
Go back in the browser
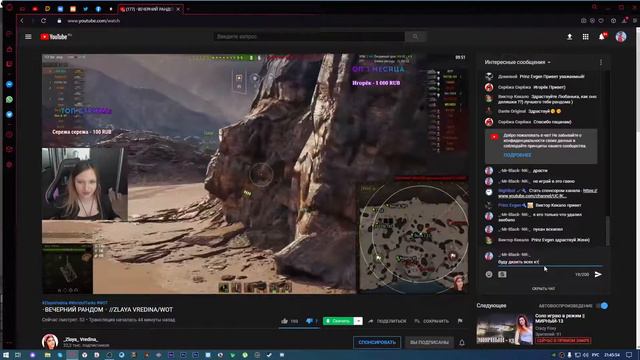[22, 20]
